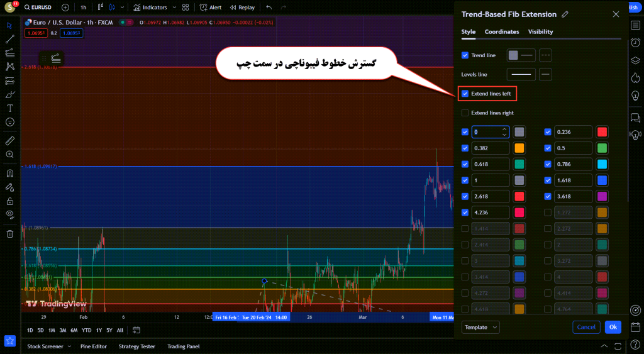Open the 1h timeframe interval selector
This screenshot has height=354, width=644.
point(84,8)
